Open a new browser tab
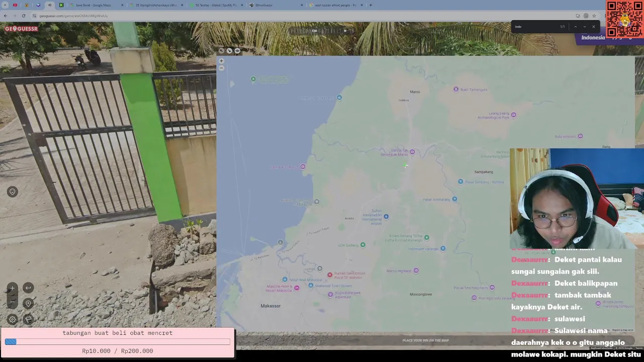Screen dimensions: 644x362 (x=371, y=5)
